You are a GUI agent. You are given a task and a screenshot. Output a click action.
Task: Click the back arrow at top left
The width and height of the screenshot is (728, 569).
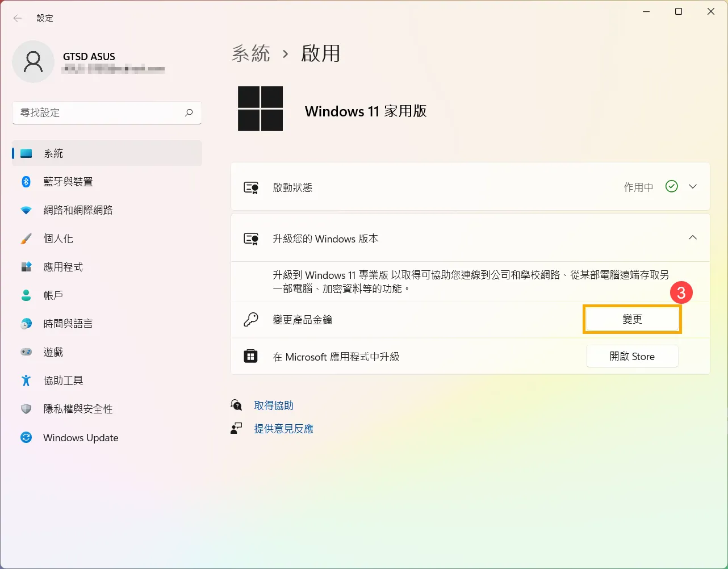(18, 18)
